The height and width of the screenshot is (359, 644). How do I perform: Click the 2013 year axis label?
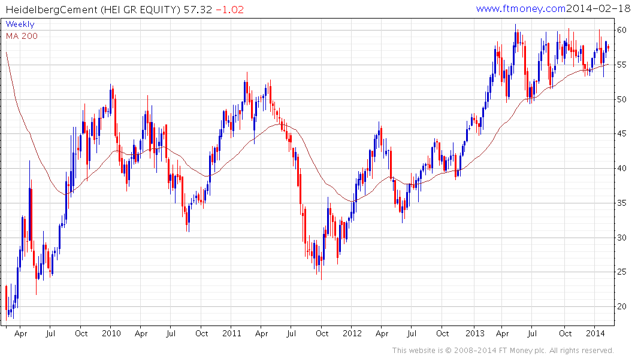[x=475, y=333]
